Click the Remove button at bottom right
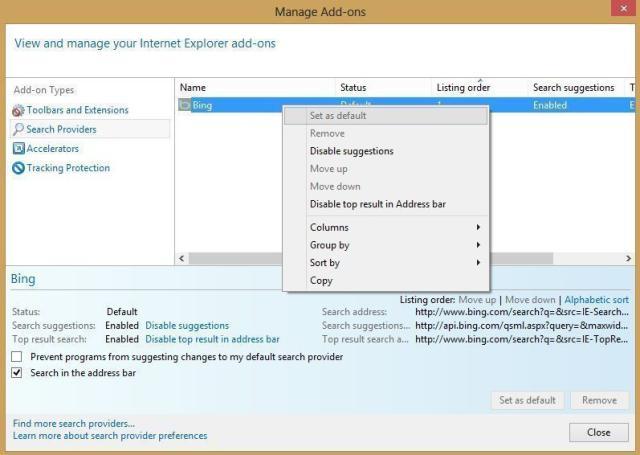This screenshot has width=640, height=455. pos(599,400)
